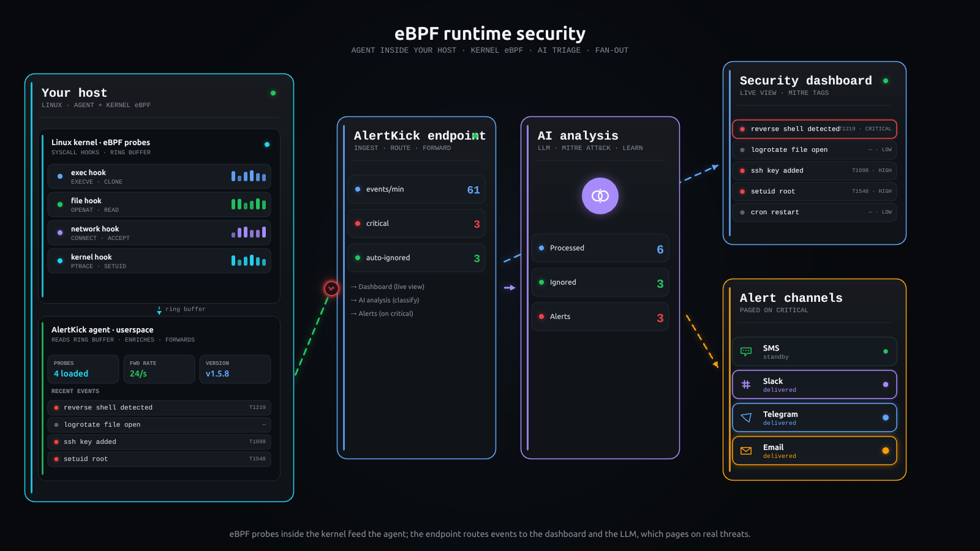Click the Alerts (on critical) route line

point(382,313)
